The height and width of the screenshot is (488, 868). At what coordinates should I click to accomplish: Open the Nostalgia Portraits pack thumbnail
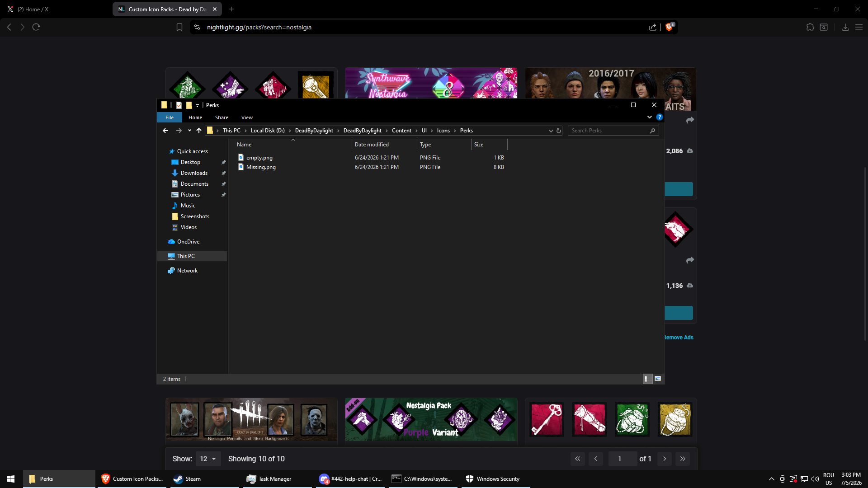[x=251, y=419]
